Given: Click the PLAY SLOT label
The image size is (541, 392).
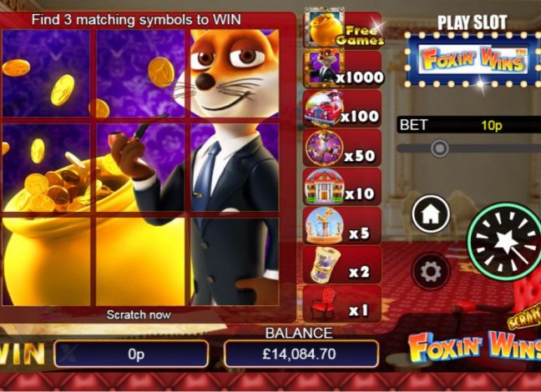Looking at the screenshot, I should 473,23.
